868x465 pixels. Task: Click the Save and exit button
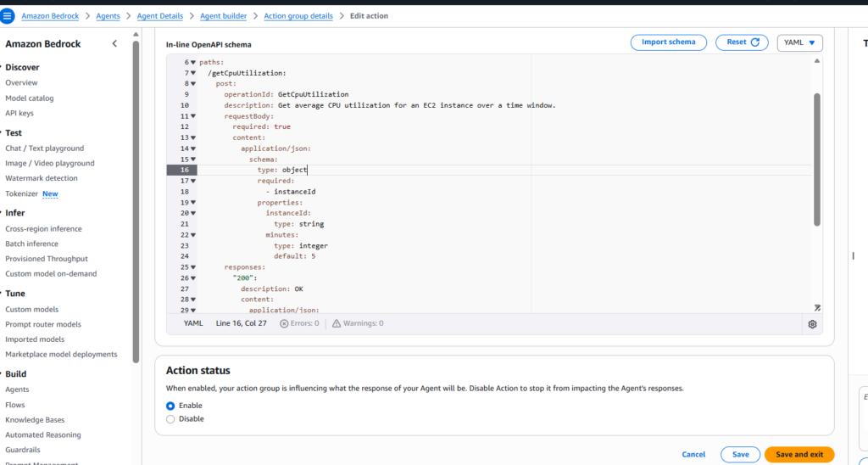pos(798,455)
